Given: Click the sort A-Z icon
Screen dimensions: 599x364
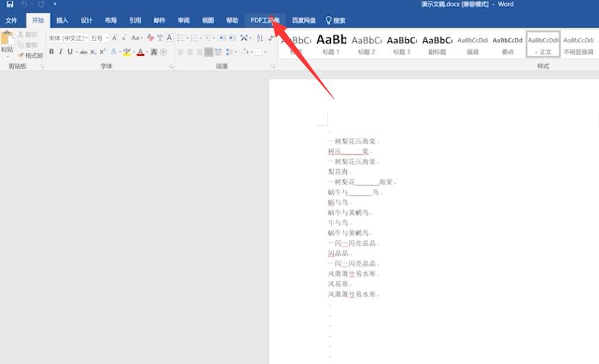Looking at the screenshot, I should (x=260, y=38).
